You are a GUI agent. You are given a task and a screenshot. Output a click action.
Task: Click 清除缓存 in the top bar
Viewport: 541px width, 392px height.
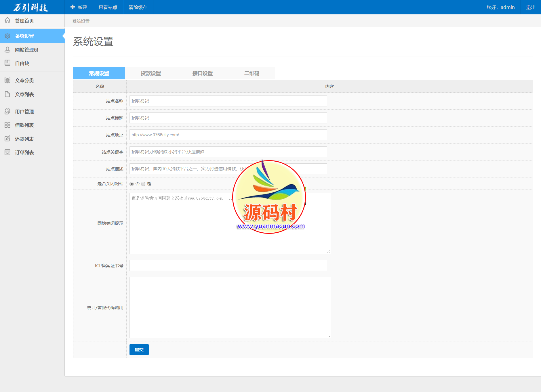pyautogui.click(x=138, y=7)
